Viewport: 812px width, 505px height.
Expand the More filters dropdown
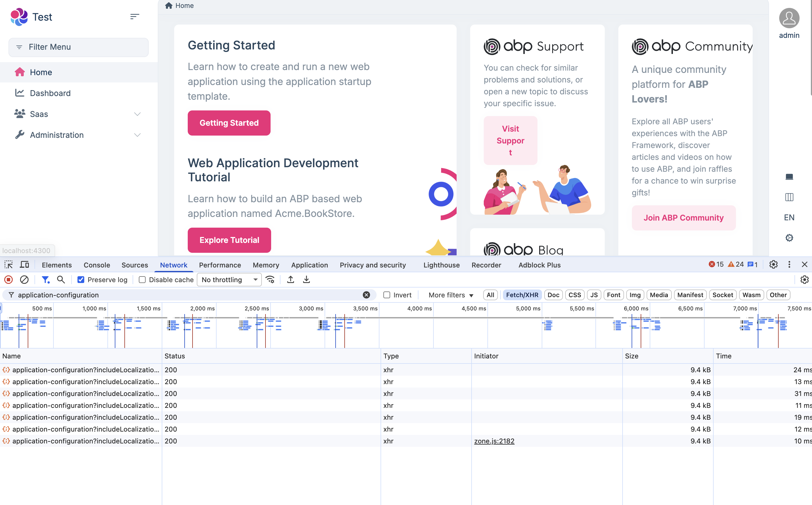(451, 295)
